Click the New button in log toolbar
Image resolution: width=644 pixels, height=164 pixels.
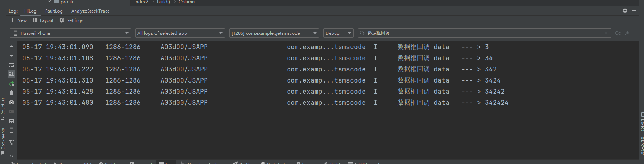point(18,20)
